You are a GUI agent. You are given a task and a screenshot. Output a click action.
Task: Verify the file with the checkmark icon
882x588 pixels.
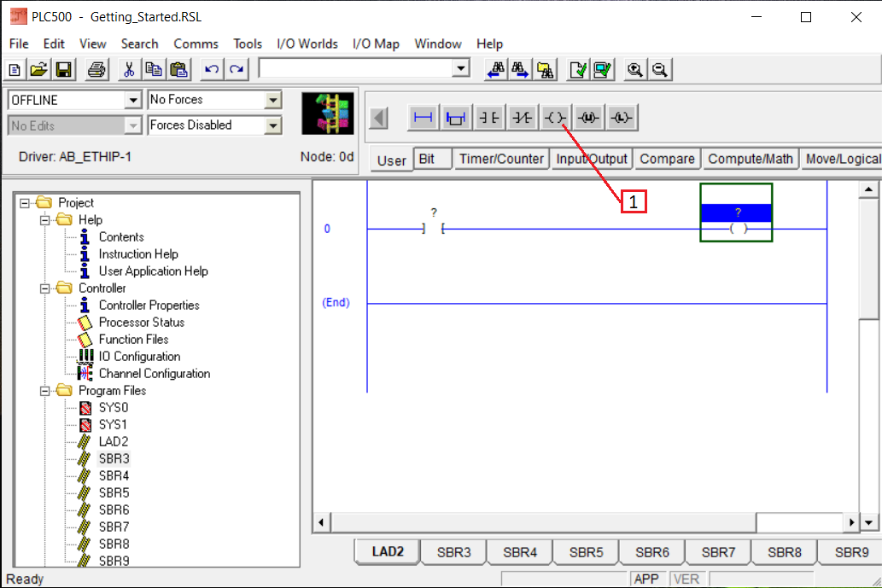(578, 70)
